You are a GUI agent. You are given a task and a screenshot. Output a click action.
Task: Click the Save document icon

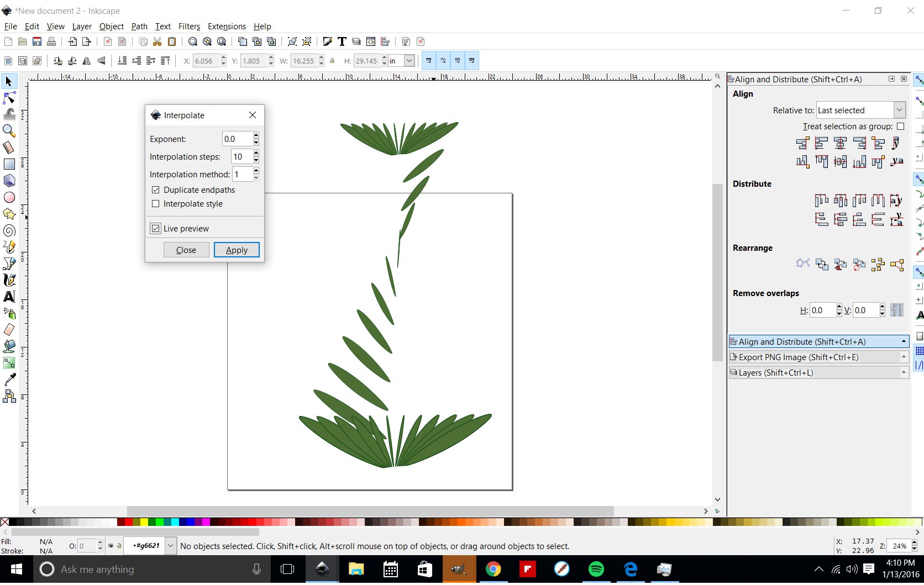click(x=37, y=41)
